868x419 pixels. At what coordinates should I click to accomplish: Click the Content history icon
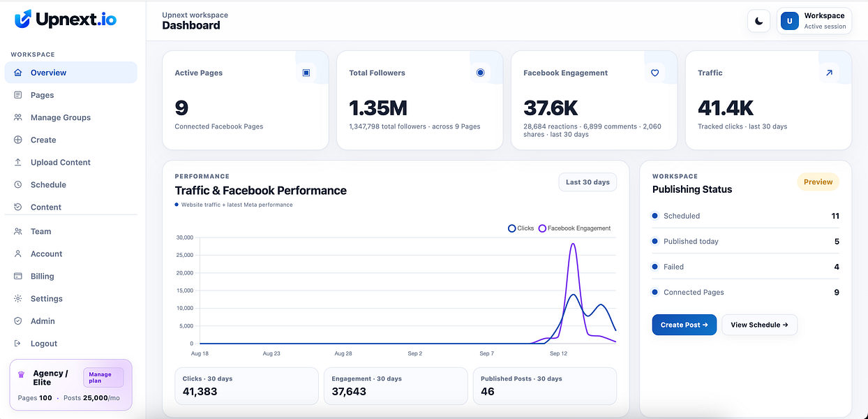click(18, 207)
